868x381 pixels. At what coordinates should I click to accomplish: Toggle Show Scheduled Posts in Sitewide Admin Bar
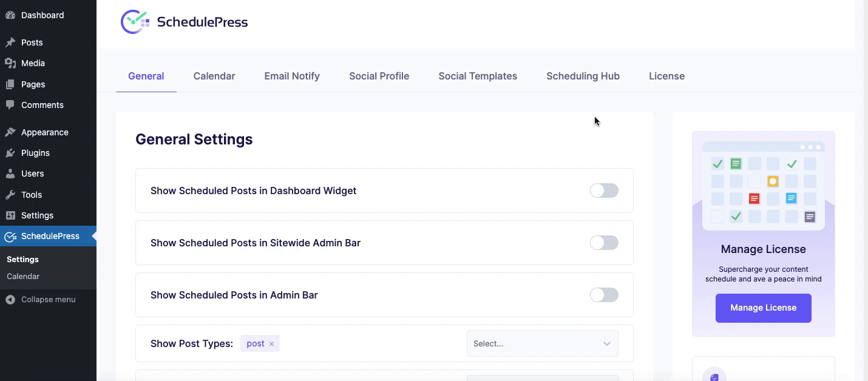(x=604, y=243)
